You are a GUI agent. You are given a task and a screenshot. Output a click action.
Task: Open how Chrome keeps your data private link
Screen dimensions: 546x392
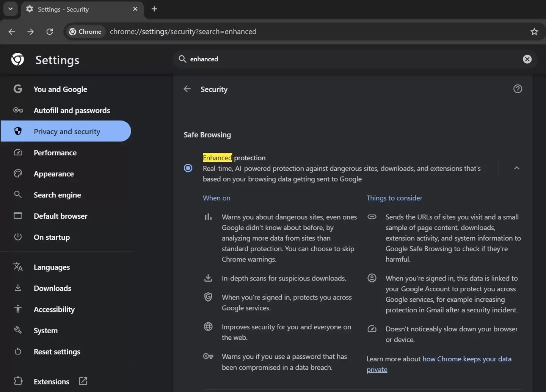467,359
